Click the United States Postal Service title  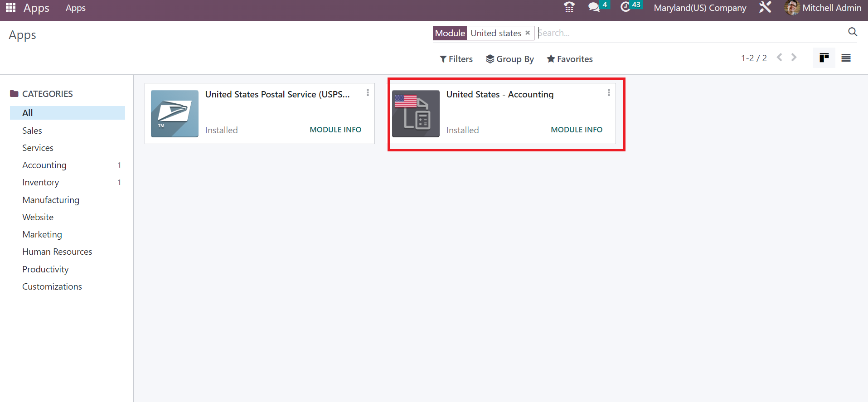(x=277, y=94)
